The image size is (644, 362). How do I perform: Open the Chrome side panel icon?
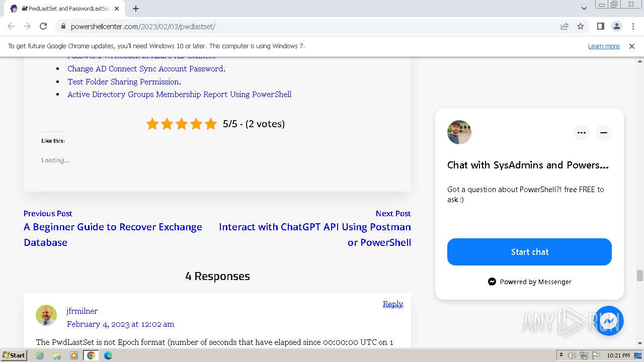pos(600,26)
